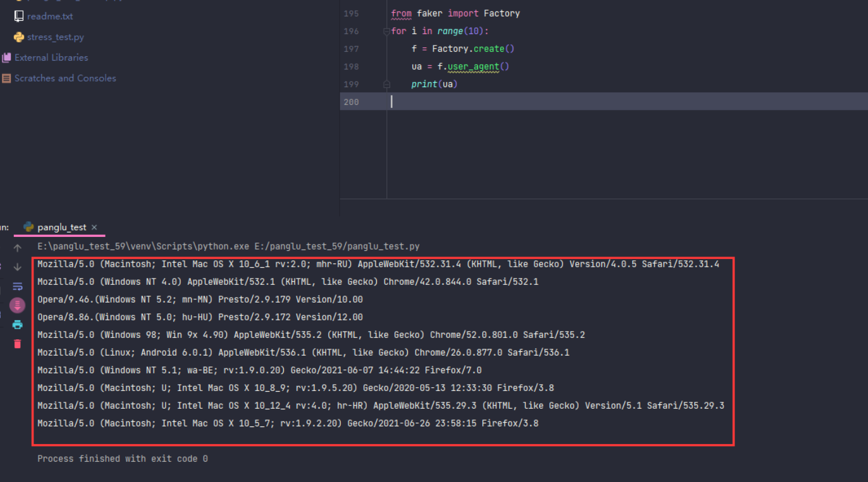Screen dimensions: 868x482
Task: Click output line with Chrome/42.0.844.0
Action: pyautogui.click(x=288, y=282)
